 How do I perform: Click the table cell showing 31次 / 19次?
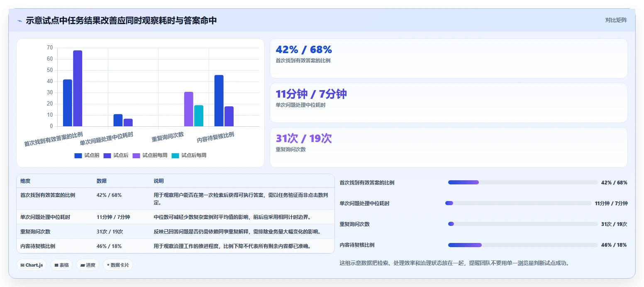110,231
